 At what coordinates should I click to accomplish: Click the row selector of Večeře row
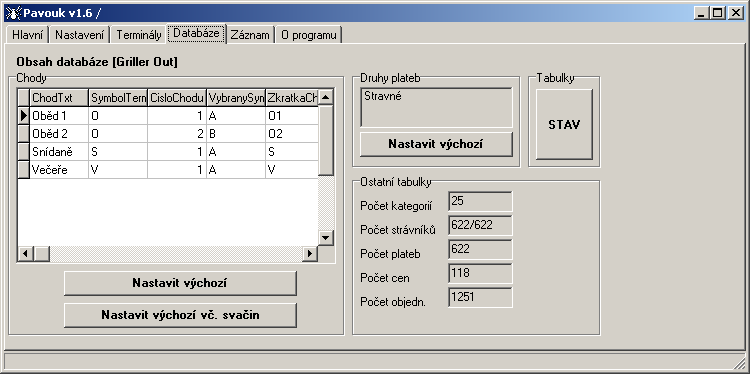pyautogui.click(x=23, y=170)
